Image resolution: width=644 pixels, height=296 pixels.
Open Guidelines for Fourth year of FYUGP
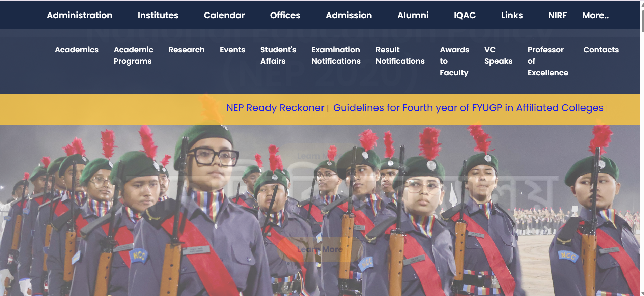pos(468,108)
